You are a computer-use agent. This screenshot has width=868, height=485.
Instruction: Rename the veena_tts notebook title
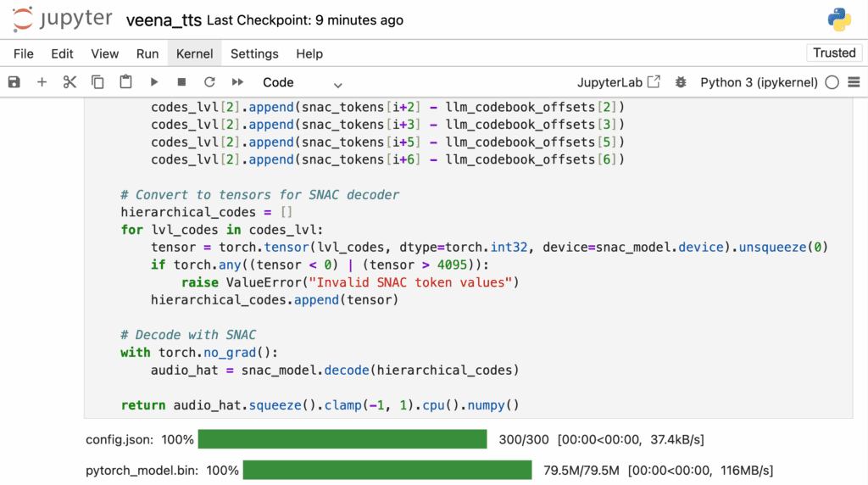pyautogui.click(x=164, y=20)
